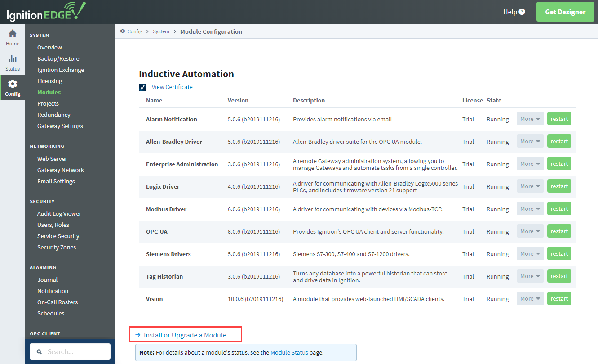The height and width of the screenshot is (364, 598).
Task: Open the Config gear section
Action: click(x=13, y=87)
